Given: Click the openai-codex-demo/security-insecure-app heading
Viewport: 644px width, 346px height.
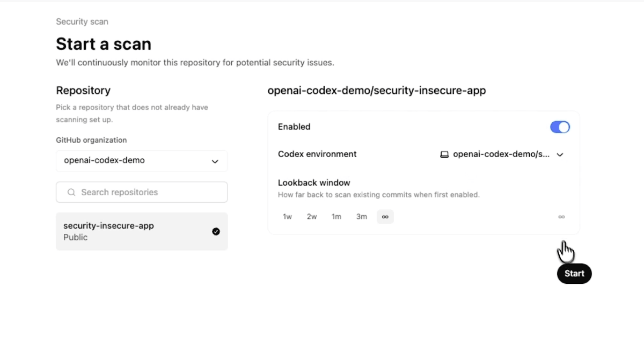Looking at the screenshot, I should (x=377, y=90).
